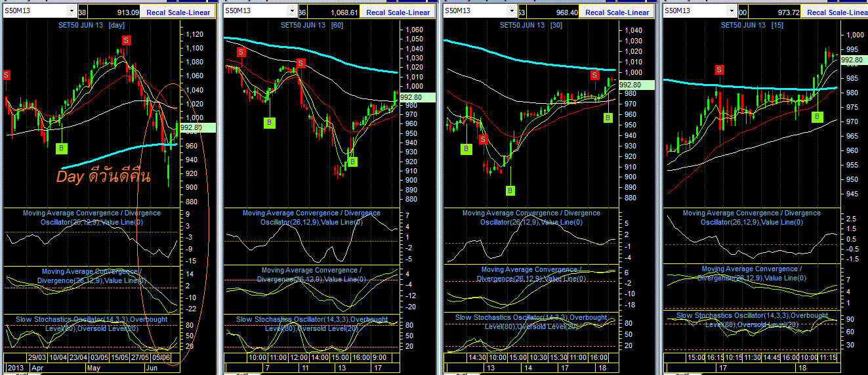Click the upper MACD Oscillator label in day chart

pos(91,217)
